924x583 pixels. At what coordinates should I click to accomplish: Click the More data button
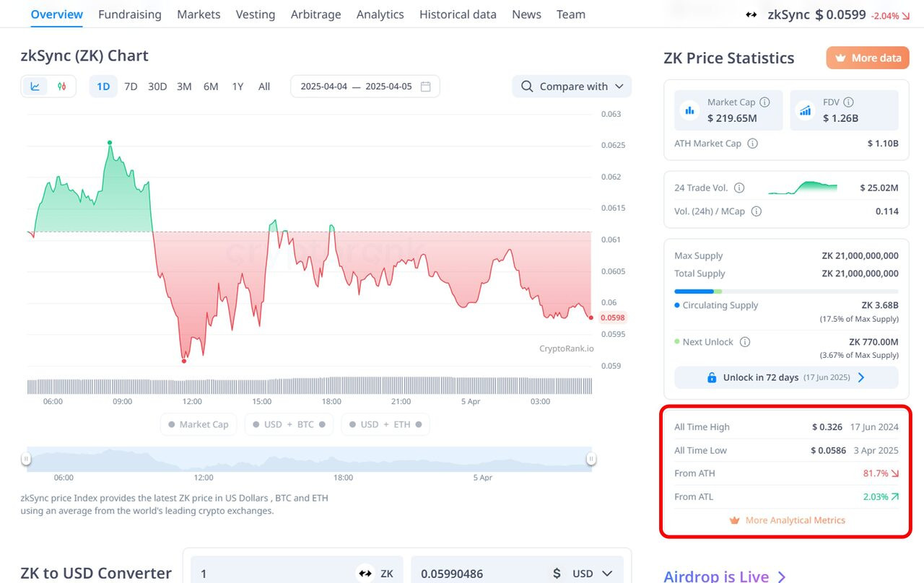coord(868,58)
